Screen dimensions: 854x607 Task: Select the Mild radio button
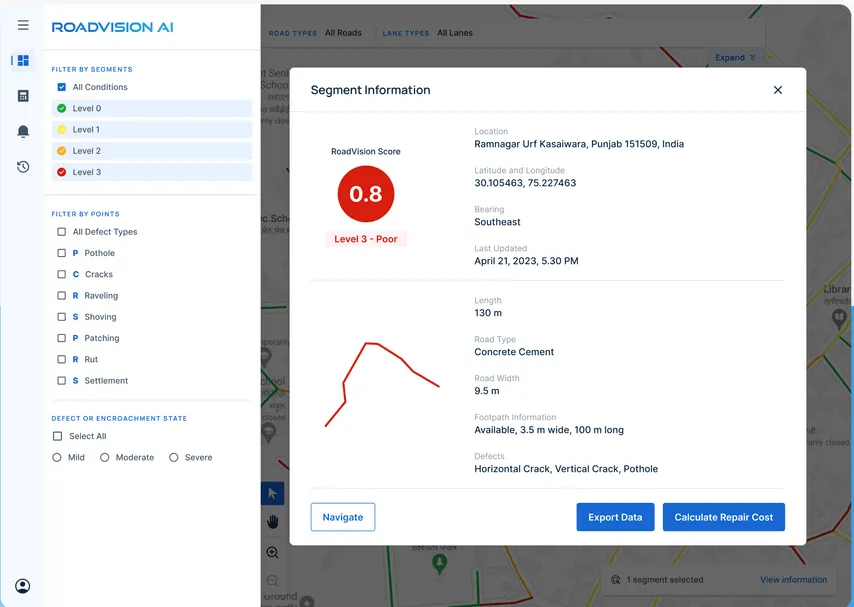coord(57,458)
